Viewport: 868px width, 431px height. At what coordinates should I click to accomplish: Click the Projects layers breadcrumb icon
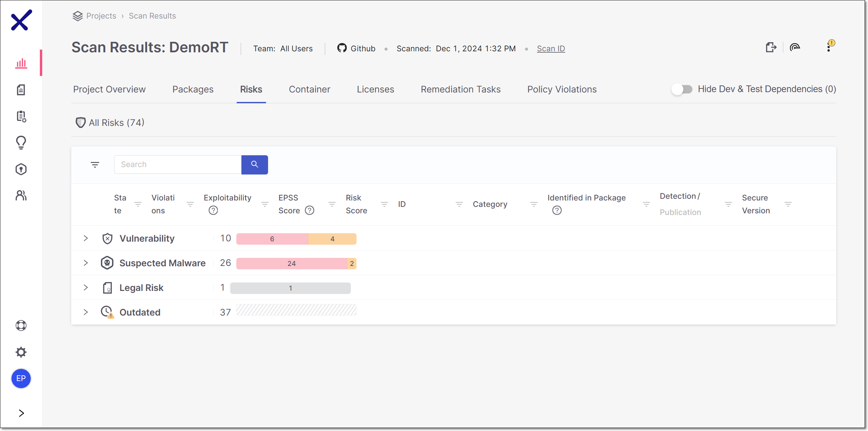[78, 16]
